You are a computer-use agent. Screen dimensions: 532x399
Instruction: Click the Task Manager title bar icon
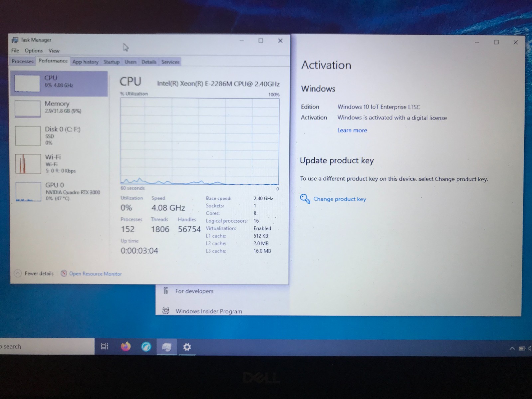[15, 40]
